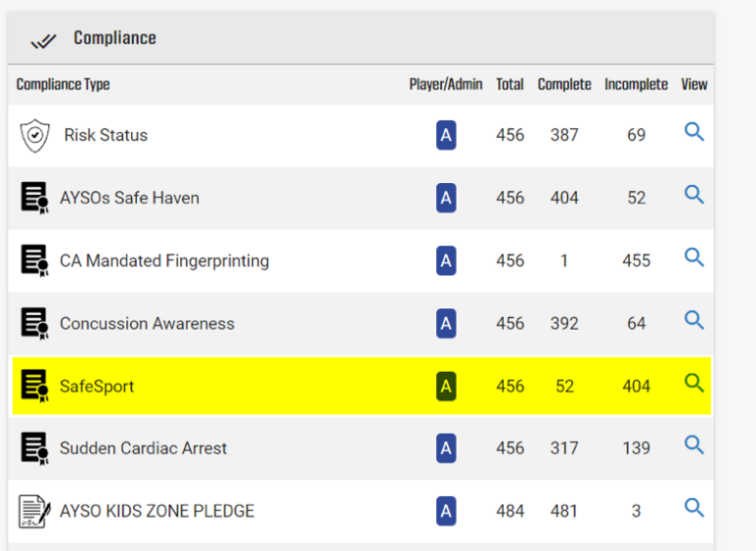Click the Player/Admin column header

coord(446,85)
